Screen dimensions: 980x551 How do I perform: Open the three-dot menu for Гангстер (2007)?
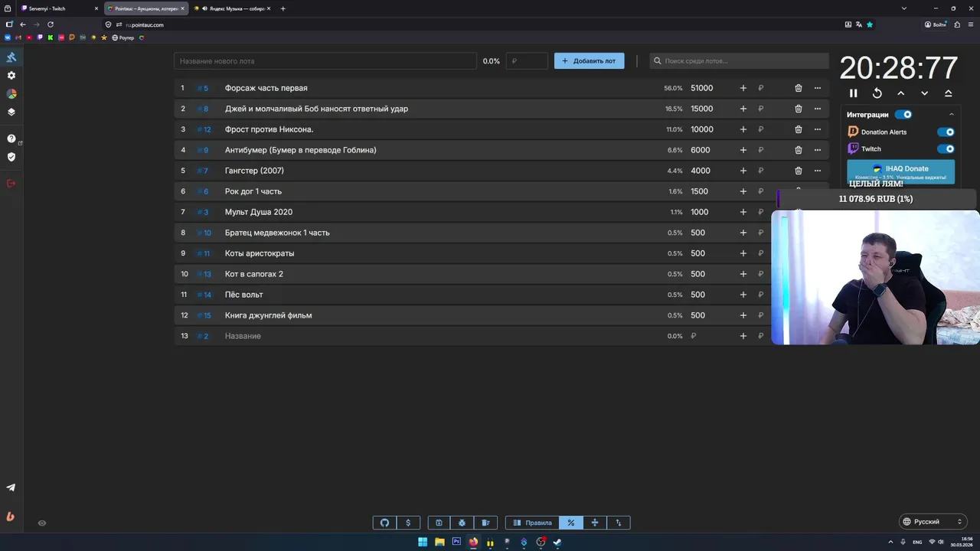pos(818,171)
